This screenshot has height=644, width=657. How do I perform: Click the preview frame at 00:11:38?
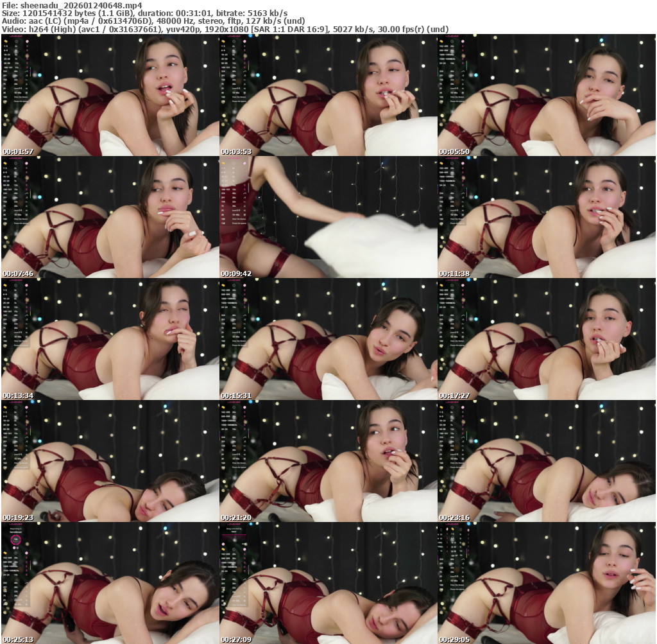pyautogui.click(x=546, y=217)
